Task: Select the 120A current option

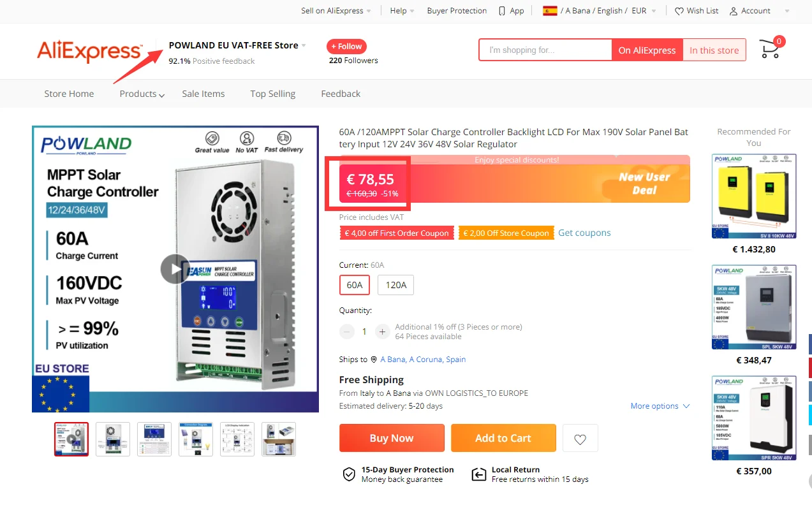Action: (x=395, y=285)
